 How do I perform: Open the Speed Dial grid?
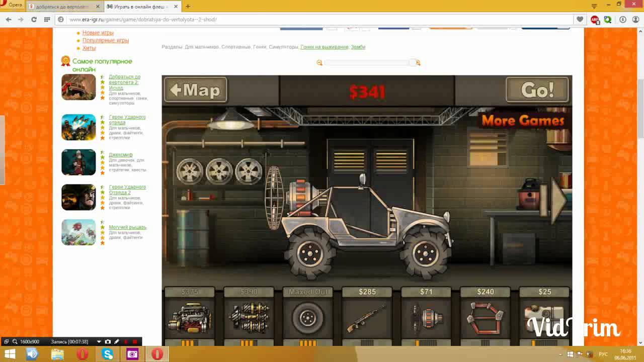[x=47, y=20]
